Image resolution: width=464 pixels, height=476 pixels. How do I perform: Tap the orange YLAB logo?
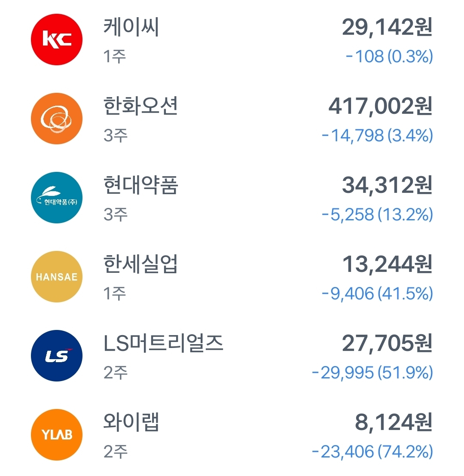[57, 435]
